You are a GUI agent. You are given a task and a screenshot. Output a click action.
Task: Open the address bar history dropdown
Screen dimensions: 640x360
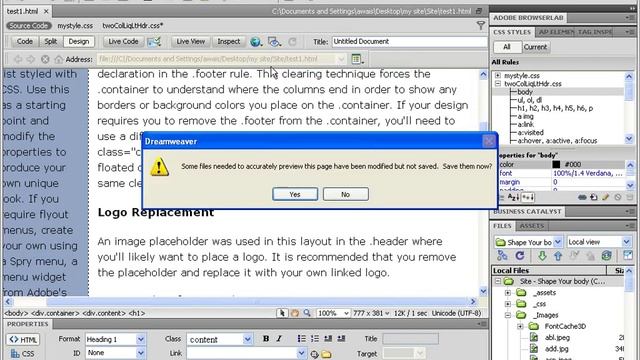(341, 59)
